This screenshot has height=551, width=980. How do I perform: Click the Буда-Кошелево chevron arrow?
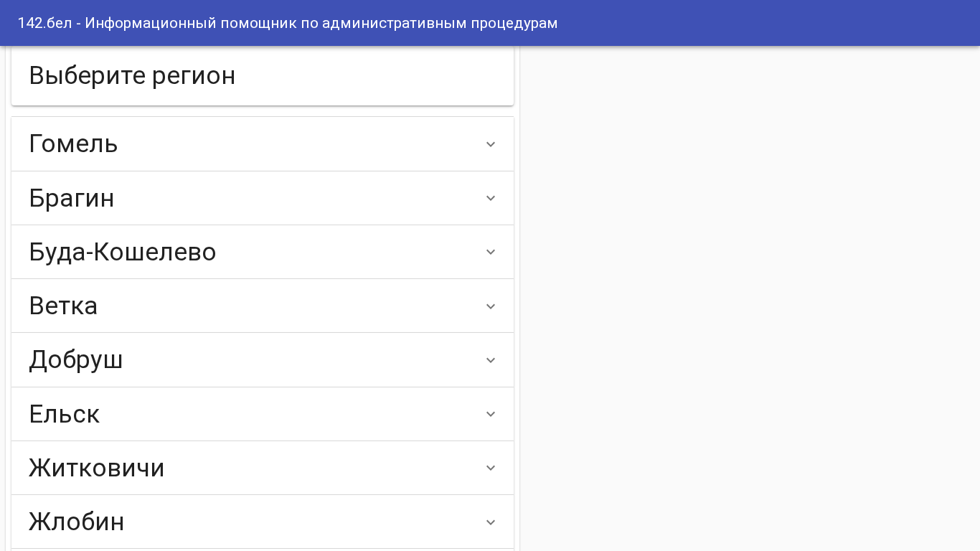491,252
